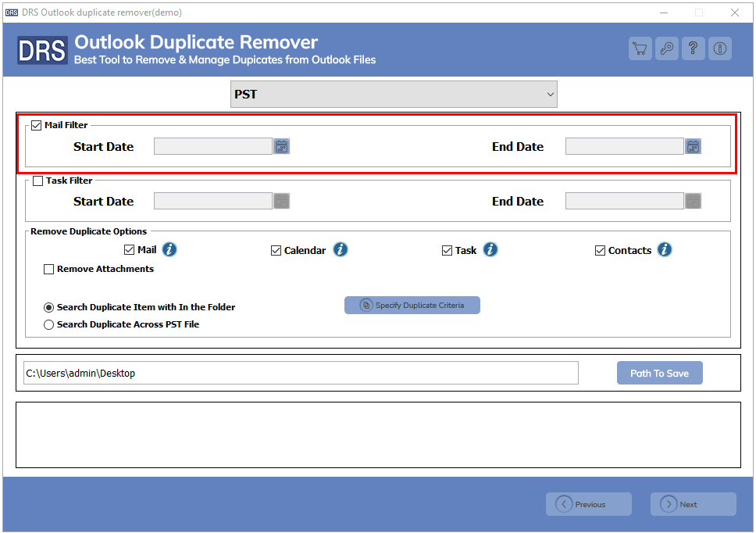The height and width of the screenshot is (533, 756).
Task: Toggle the Task duplicate checkbox
Action: (x=447, y=250)
